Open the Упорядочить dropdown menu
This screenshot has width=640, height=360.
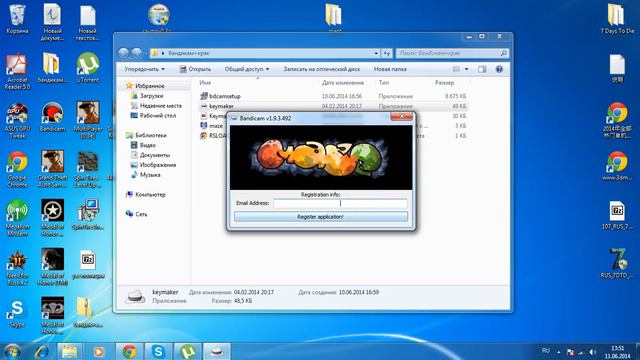tap(144, 69)
